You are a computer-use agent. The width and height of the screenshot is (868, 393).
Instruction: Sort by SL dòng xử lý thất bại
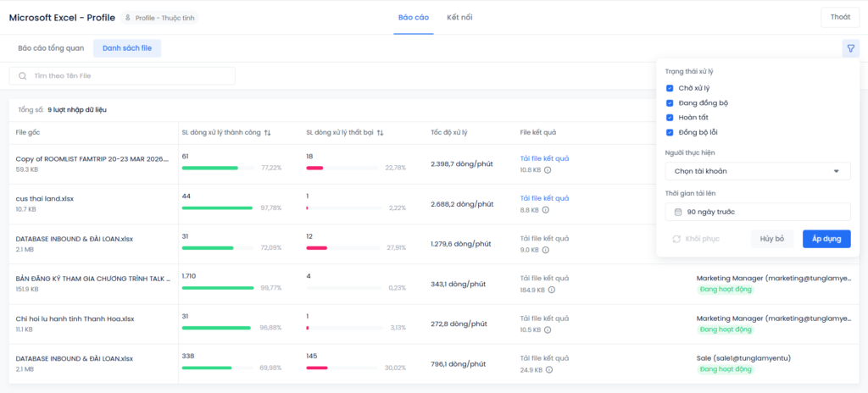[x=381, y=133]
